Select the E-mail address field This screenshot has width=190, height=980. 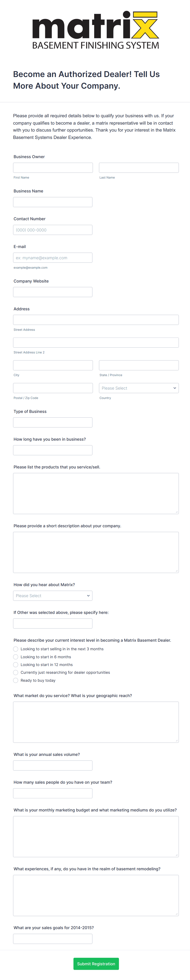click(53, 258)
